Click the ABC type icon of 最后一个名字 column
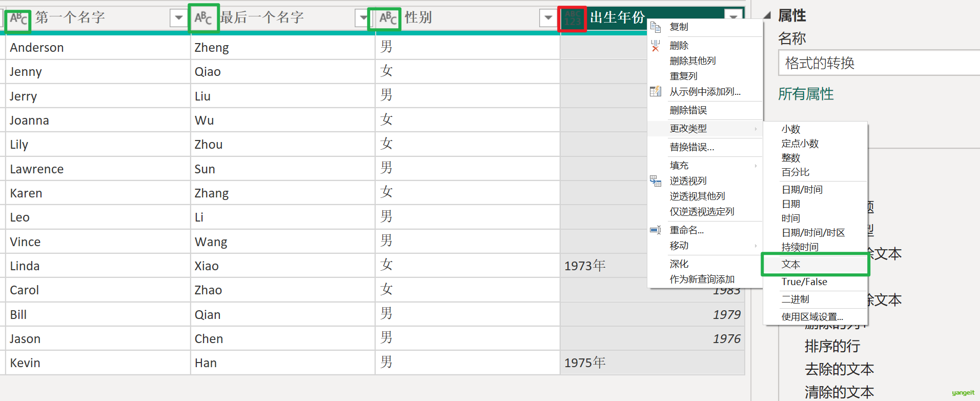This screenshot has height=401, width=980. click(203, 18)
